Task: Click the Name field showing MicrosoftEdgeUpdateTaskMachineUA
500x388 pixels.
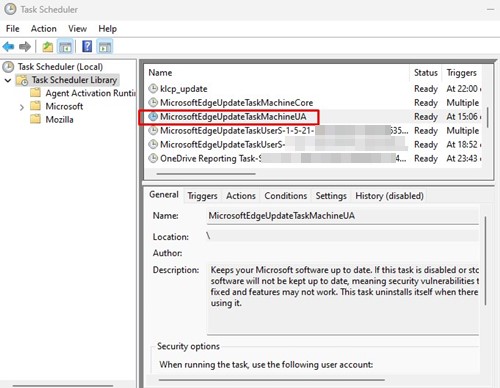Action: 343,216
